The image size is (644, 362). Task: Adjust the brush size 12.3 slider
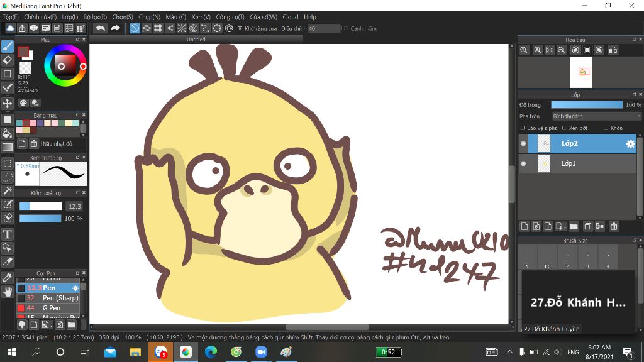click(x=41, y=206)
